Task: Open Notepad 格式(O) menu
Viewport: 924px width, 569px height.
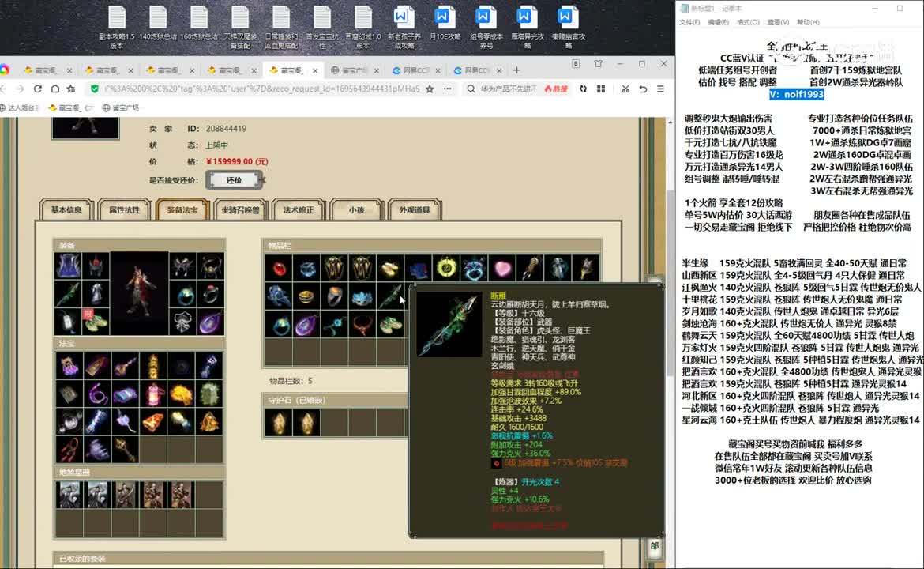Action: point(748,22)
